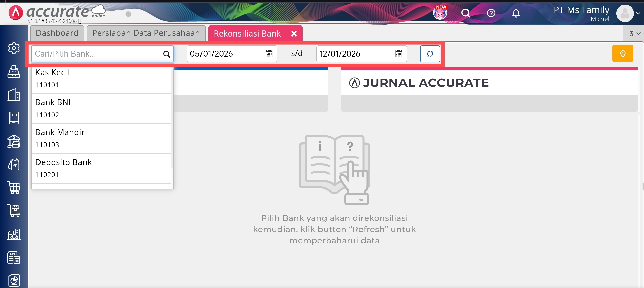Click the global search magnifier in header
644x288 pixels.
pos(465,13)
